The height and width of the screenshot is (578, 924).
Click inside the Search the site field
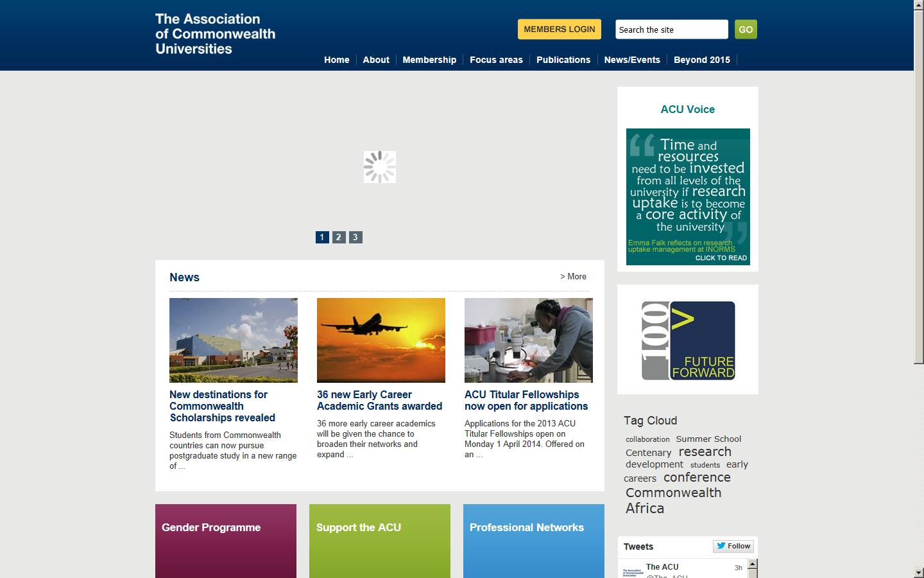pyautogui.click(x=671, y=29)
